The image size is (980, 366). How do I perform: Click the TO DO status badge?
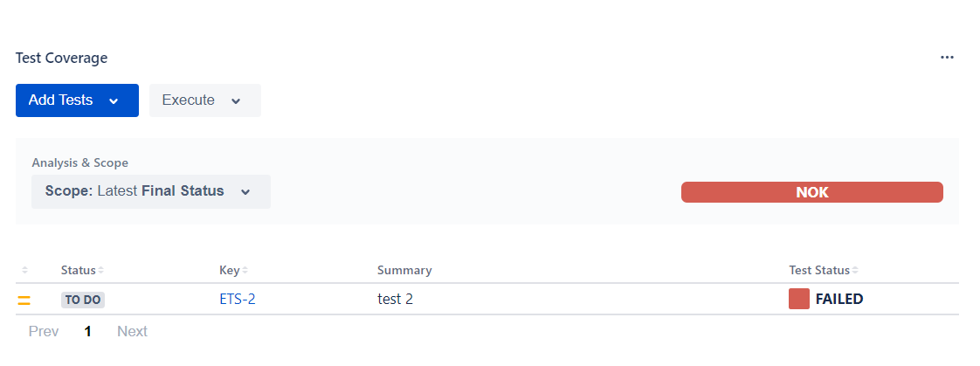(x=83, y=300)
